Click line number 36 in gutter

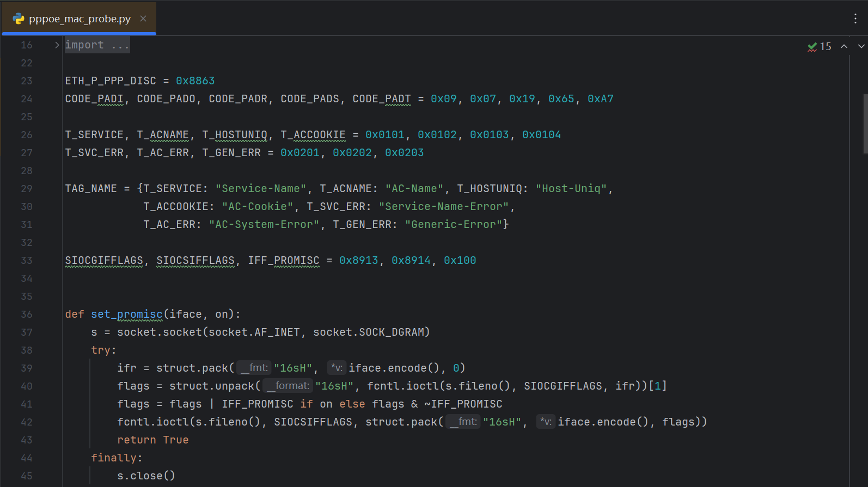[x=27, y=315]
